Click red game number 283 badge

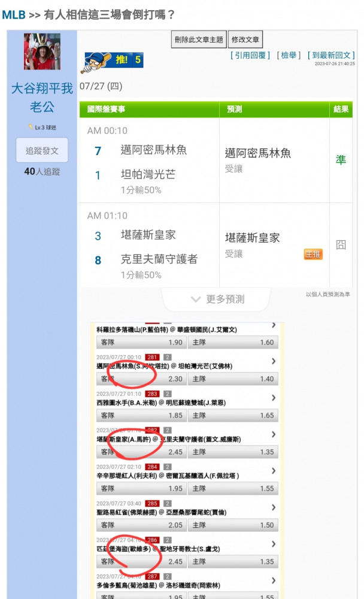pos(153,394)
